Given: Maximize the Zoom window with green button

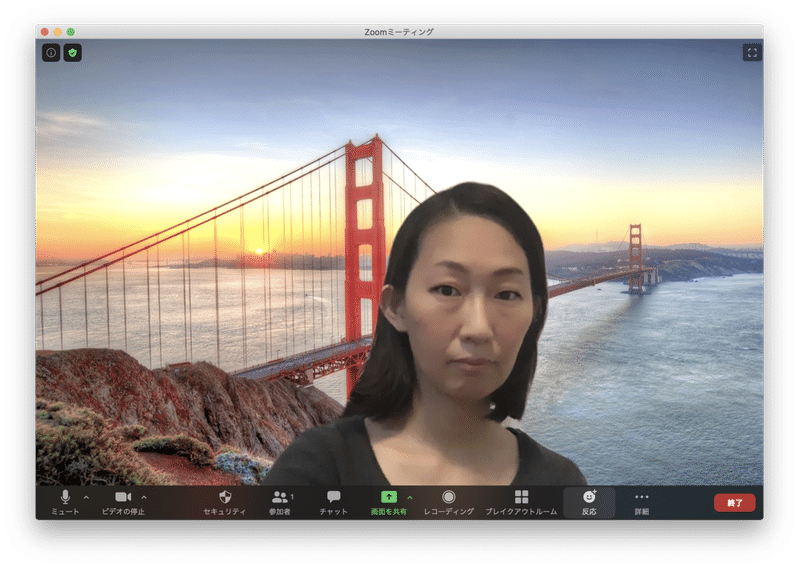Looking at the screenshot, I should point(71,32).
